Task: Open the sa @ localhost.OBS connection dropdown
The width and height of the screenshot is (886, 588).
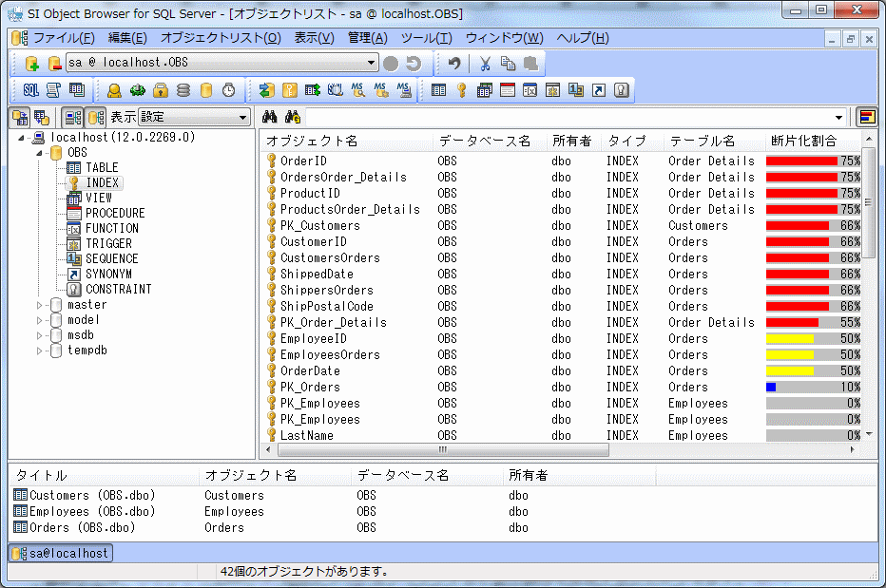Action: [x=372, y=64]
